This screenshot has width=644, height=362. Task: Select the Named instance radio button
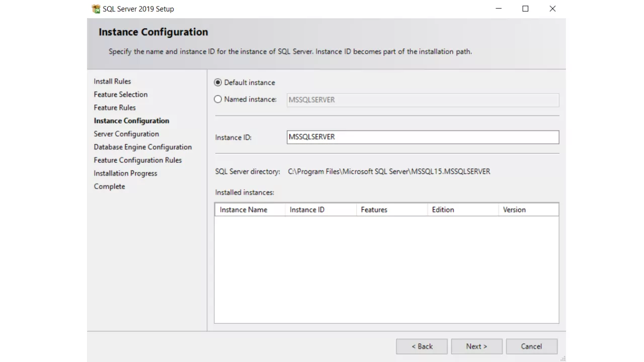point(218,100)
